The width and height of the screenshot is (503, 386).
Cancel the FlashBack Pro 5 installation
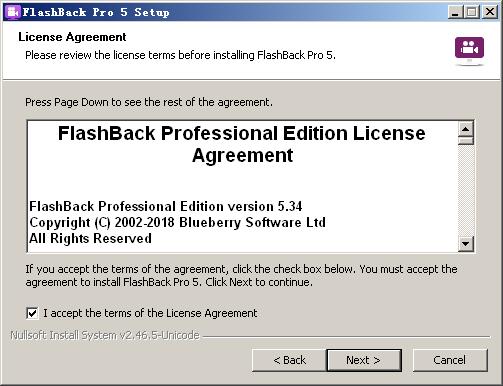point(450,360)
